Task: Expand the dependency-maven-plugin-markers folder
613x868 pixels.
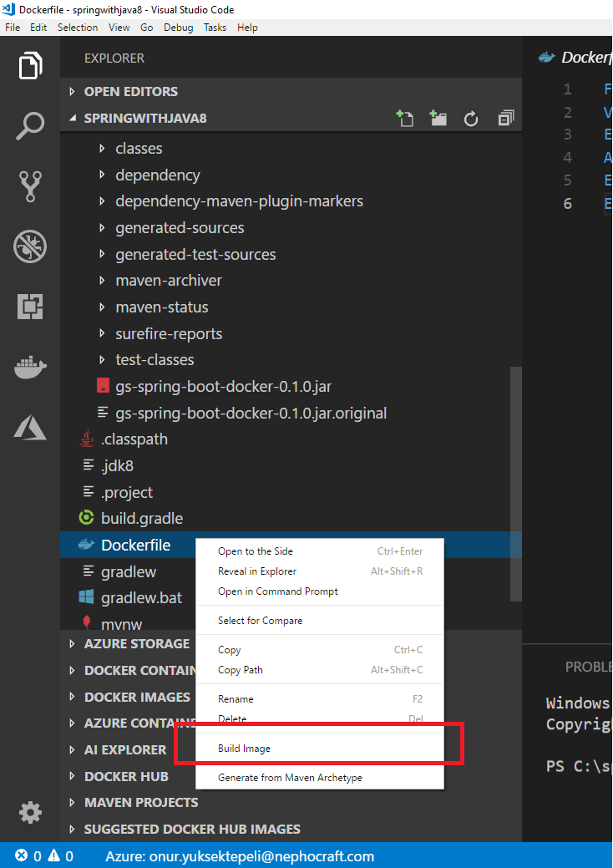Action: pyautogui.click(x=291, y=201)
